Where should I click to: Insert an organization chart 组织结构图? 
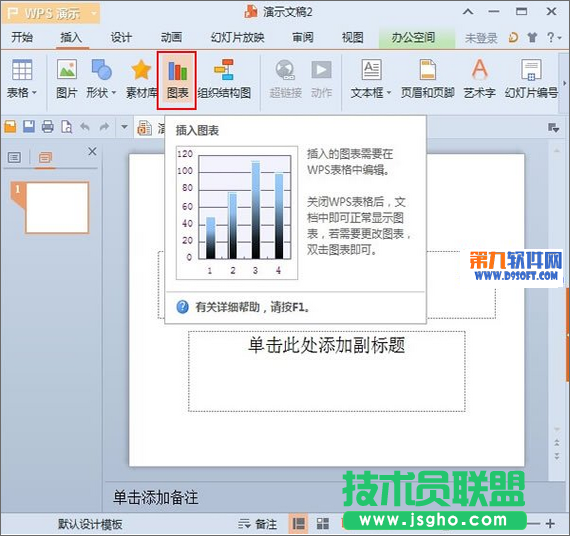click(224, 79)
